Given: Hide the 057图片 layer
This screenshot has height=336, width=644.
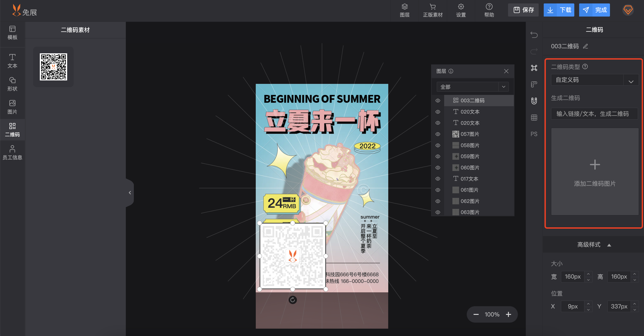Looking at the screenshot, I should click(x=438, y=134).
